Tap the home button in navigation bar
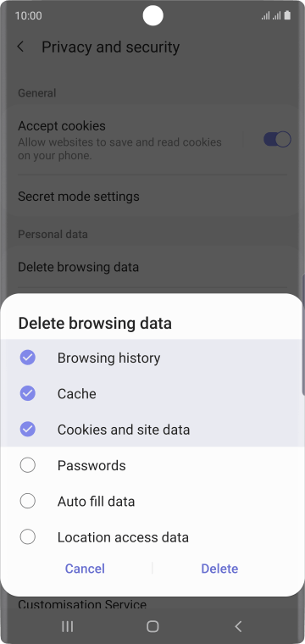The image size is (305, 644). tap(152, 626)
